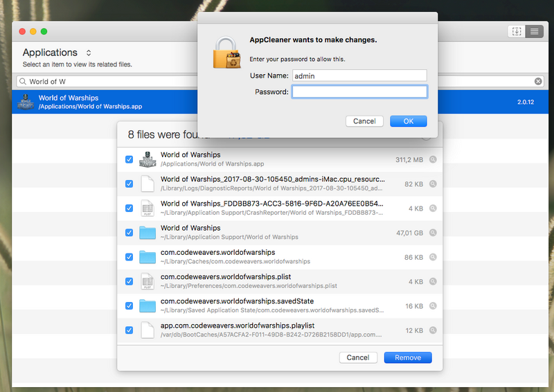Cancel the file removal sheet
The height and width of the screenshot is (392, 554).
pos(358,357)
